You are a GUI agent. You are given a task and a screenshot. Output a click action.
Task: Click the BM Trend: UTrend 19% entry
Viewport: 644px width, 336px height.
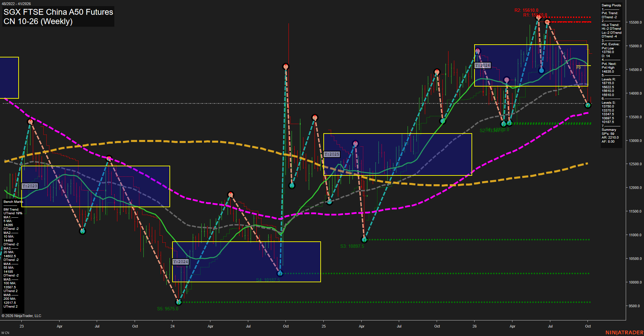tap(13, 212)
